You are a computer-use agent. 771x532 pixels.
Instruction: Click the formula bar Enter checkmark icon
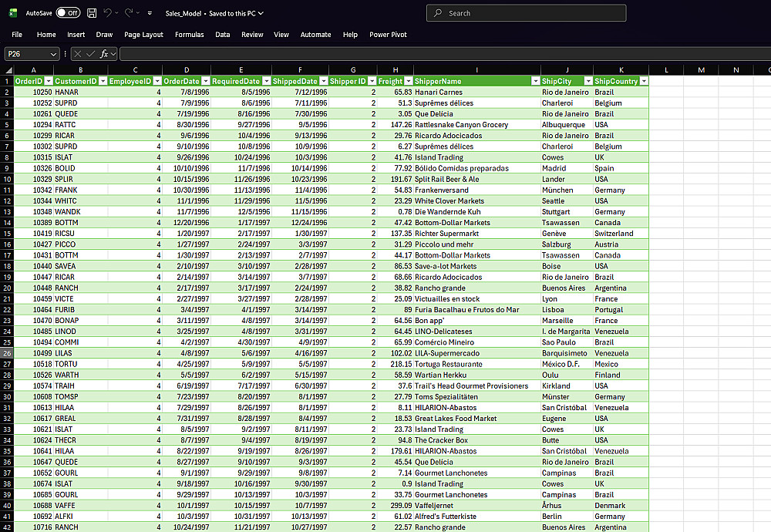90,54
